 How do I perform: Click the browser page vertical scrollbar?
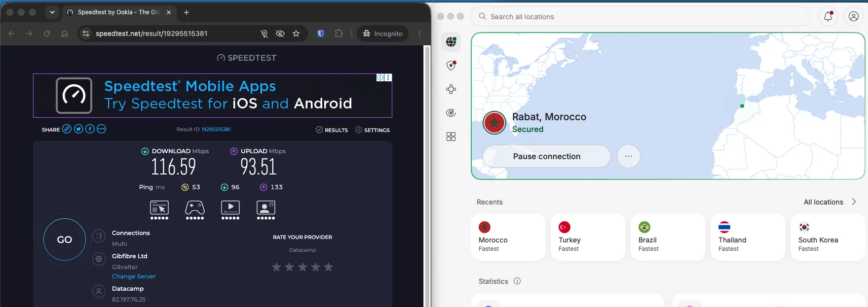pos(427,176)
